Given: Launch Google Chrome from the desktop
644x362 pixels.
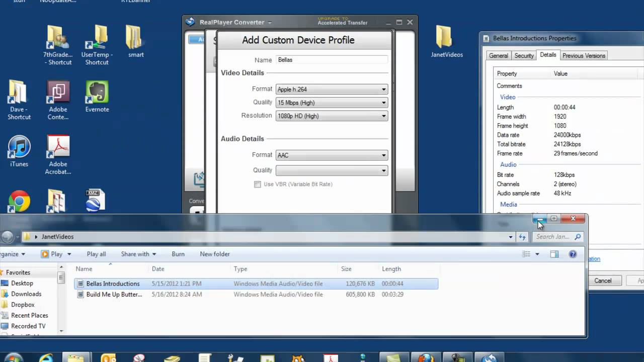Looking at the screenshot, I should click(19, 201).
